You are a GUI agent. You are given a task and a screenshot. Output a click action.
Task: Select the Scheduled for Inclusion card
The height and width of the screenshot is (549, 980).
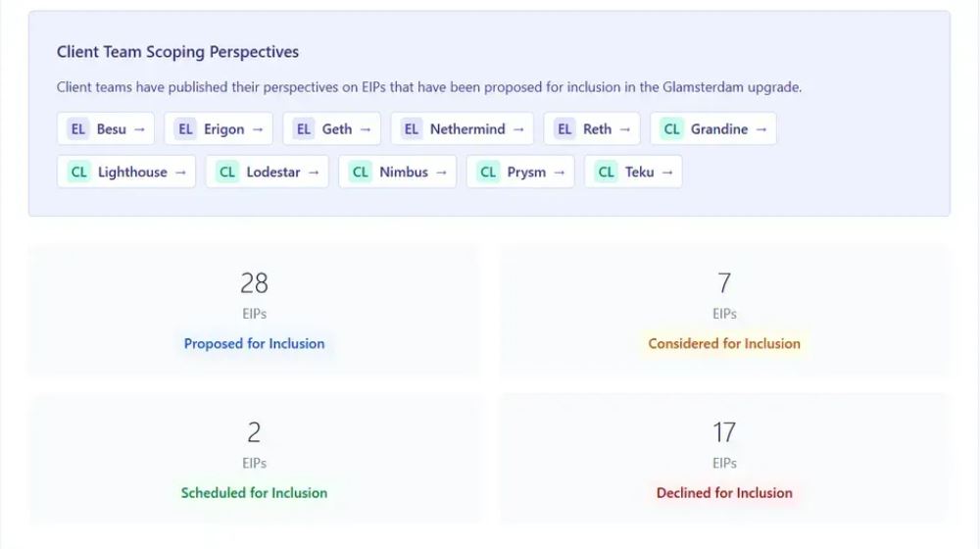tap(254, 460)
